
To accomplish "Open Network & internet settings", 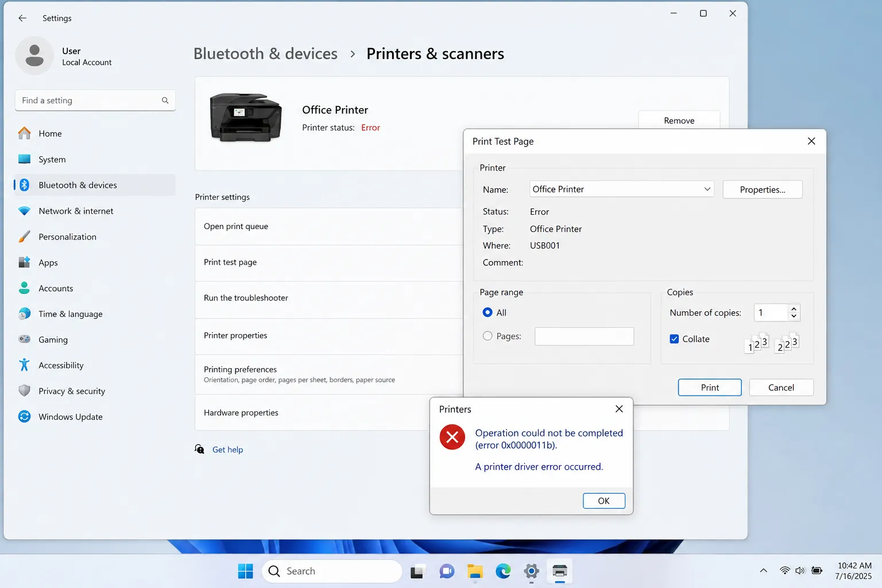I will click(x=95, y=211).
